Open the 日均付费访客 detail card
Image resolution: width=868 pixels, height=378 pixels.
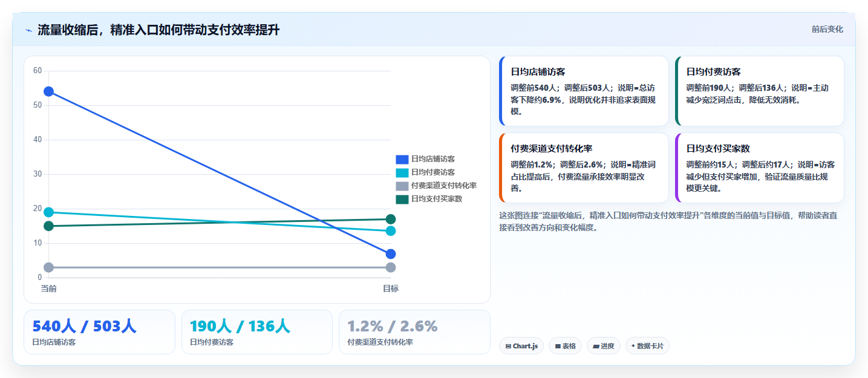pyautogui.click(x=759, y=91)
